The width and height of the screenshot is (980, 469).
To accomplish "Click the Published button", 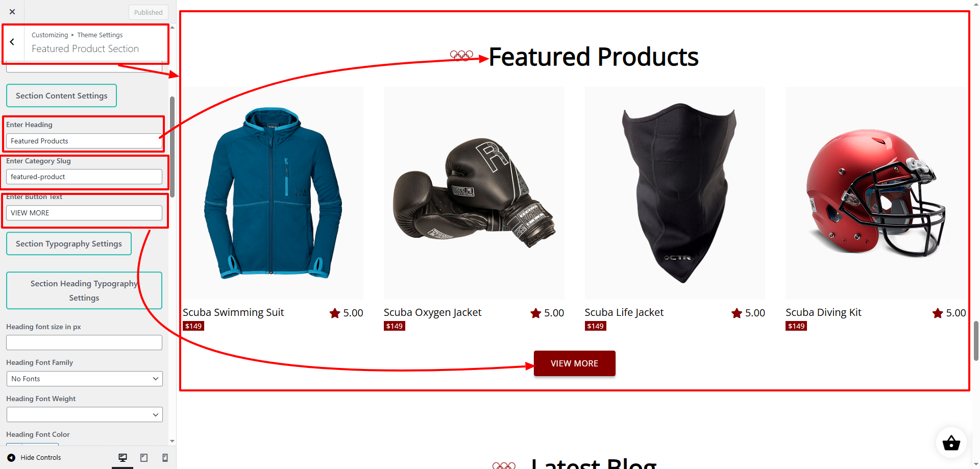I will pos(149,12).
